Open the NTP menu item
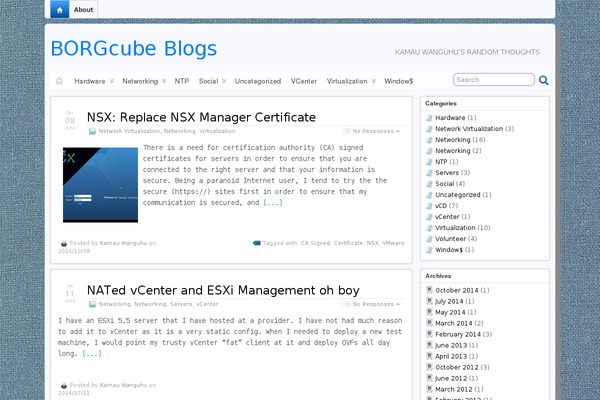600x400 pixels. click(x=182, y=81)
